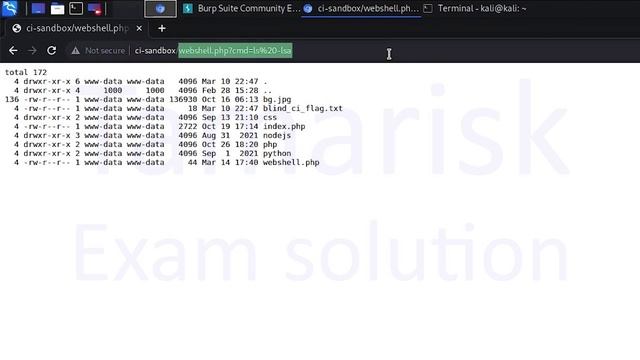Go back with the browser back arrow
The width and height of the screenshot is (640, 360).
tap(13, 51)
